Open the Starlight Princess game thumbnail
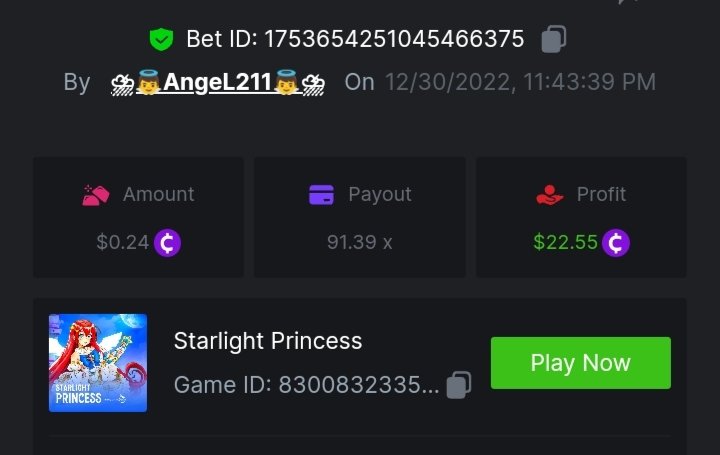 click(98, 363)
